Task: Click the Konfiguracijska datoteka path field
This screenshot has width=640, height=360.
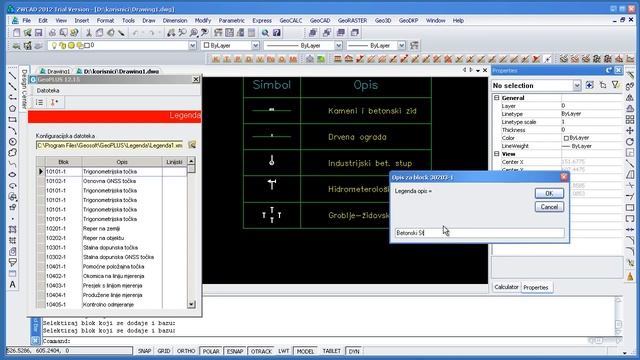Action: (x=109, y=145)
